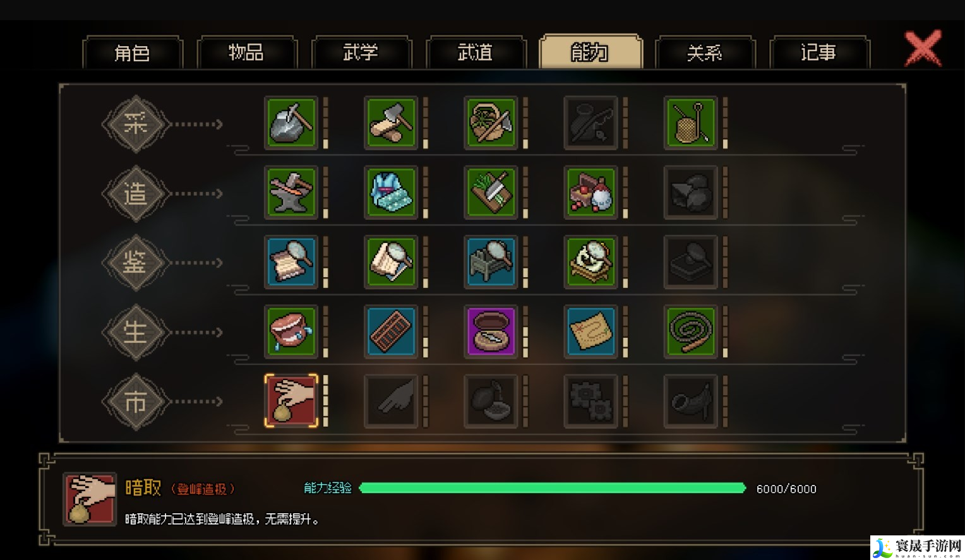This screenshot has width=965, height=560.
Task: Select the woodcutting axe skill icon
Action: pyautogui.click(x=391, y=122)
